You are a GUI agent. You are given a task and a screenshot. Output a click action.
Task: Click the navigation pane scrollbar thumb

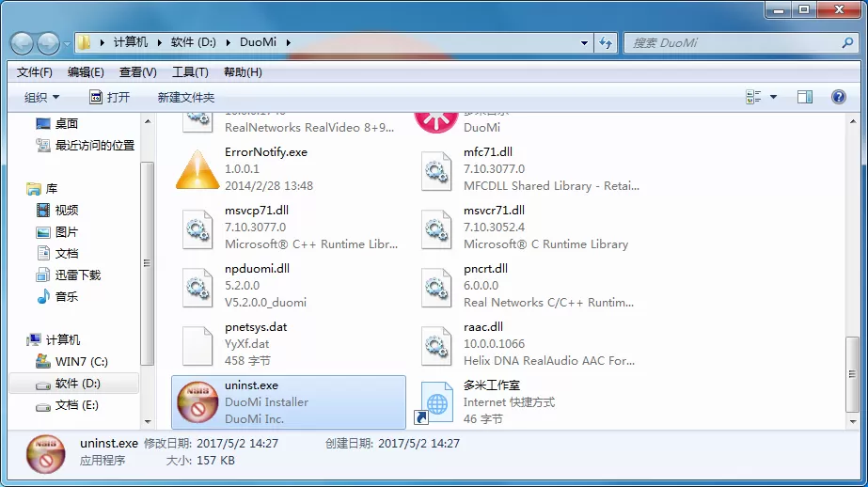coord(148,263)
